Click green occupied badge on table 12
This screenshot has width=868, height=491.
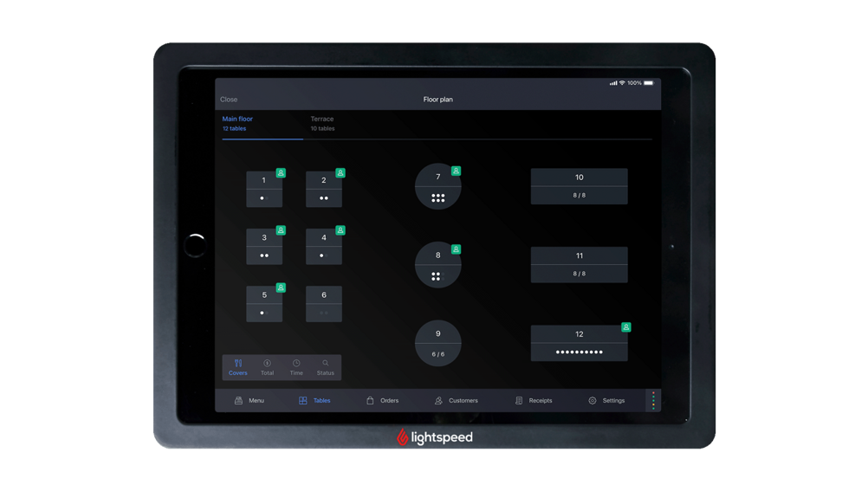coord(625,327)
